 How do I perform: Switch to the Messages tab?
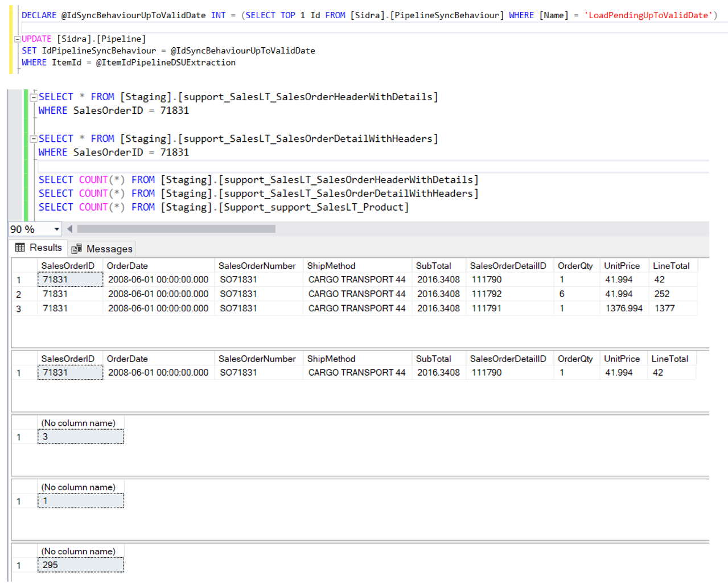[x=102, y=249]
